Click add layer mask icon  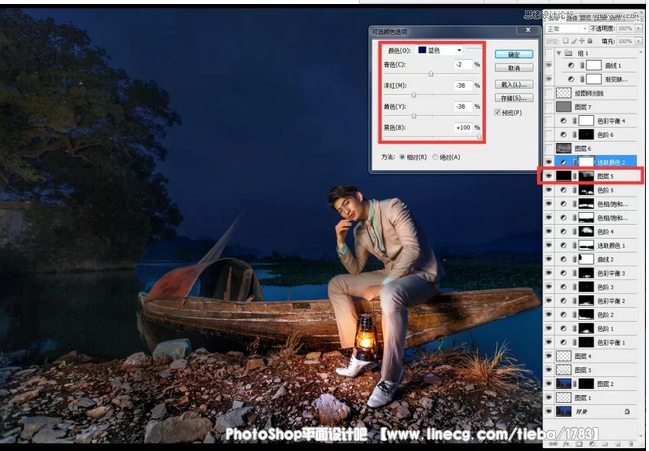578,444
